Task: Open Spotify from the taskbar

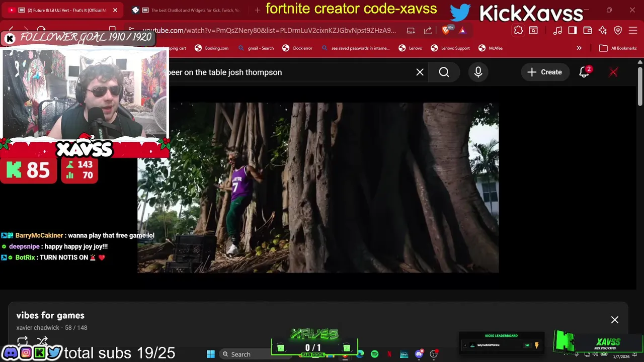Action: click(x=375, y=354)
